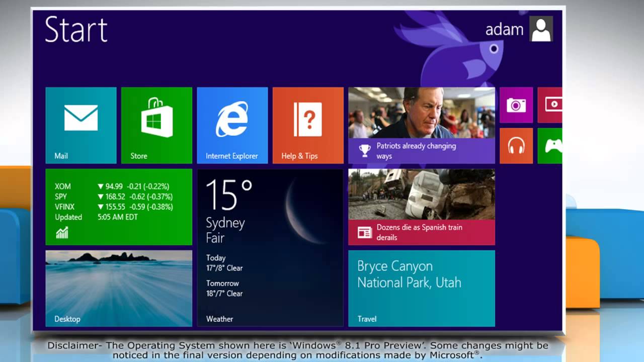Open the Internet Explorer tile
The width and height of the screenshot is (644, 362).
(x=232, y=125)
